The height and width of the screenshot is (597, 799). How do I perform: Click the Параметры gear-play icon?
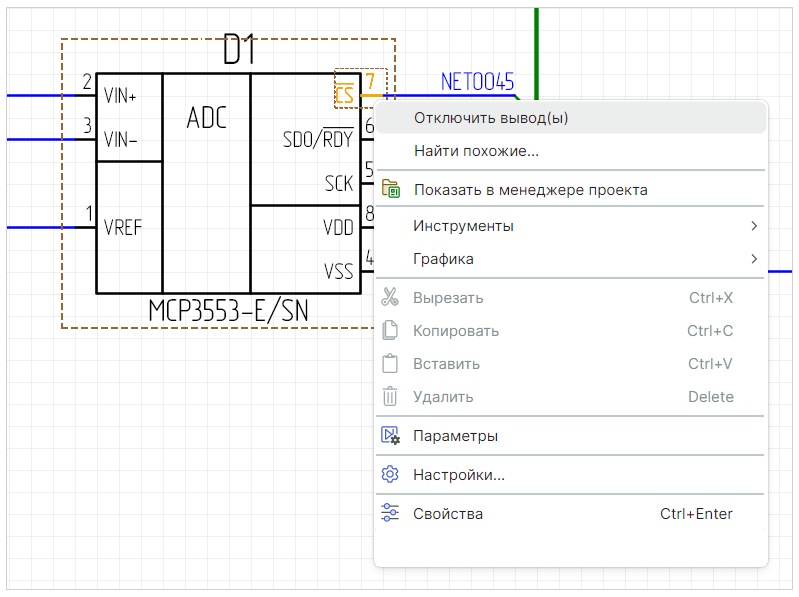pos(391,436)
